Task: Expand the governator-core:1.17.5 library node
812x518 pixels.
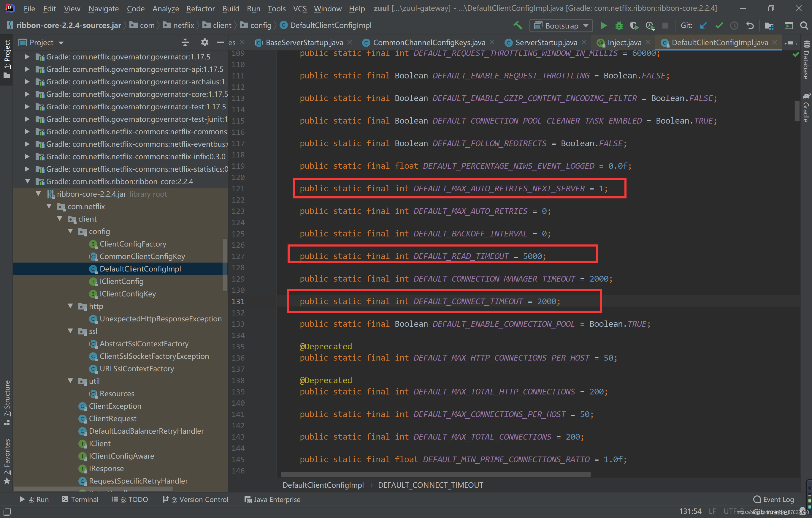Action: (x=27, y=94)
